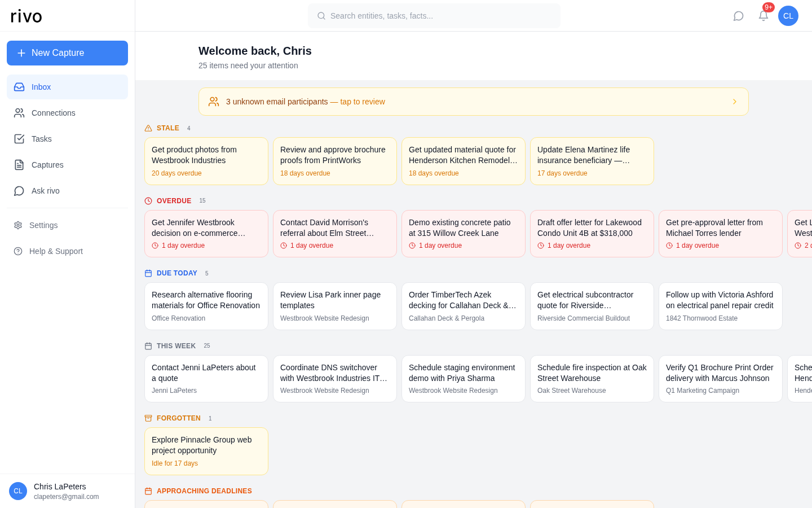Select the Connections people icon

[19, 113]
